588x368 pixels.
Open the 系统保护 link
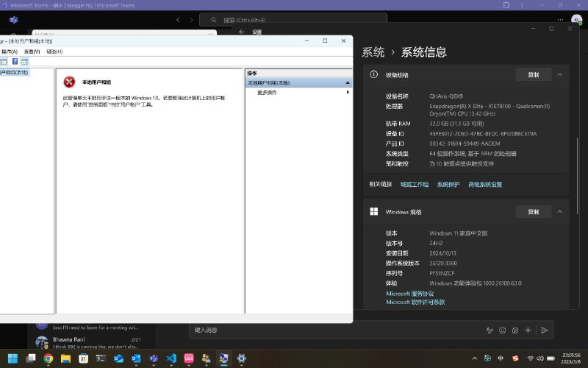[x=448, y=185]
